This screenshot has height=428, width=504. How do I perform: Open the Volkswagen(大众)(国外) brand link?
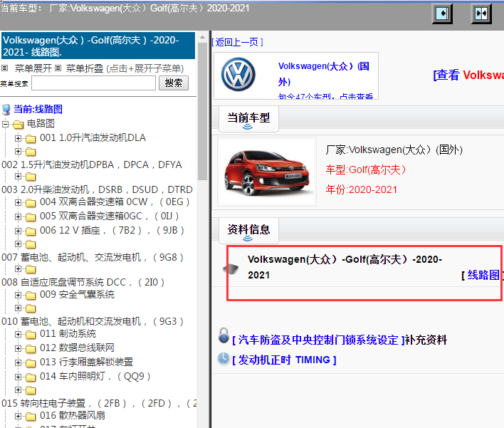point(324,73)
